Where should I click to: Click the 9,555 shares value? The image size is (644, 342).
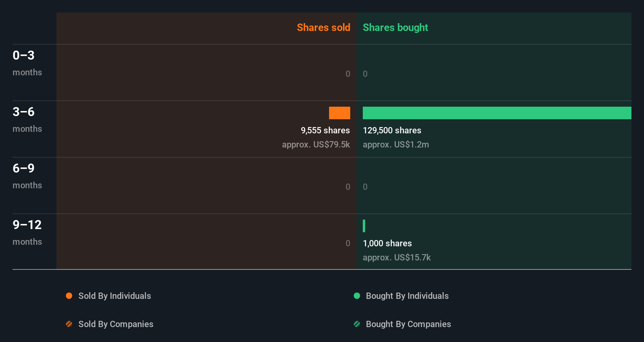point(325,130)
